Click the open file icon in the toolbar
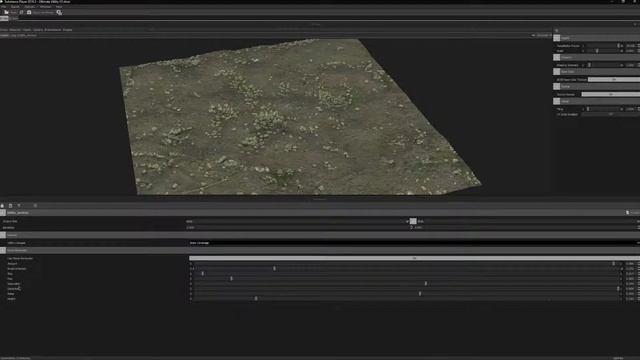Image resolution: width=640 pixels, height=360 pixels. coord(6,13)
